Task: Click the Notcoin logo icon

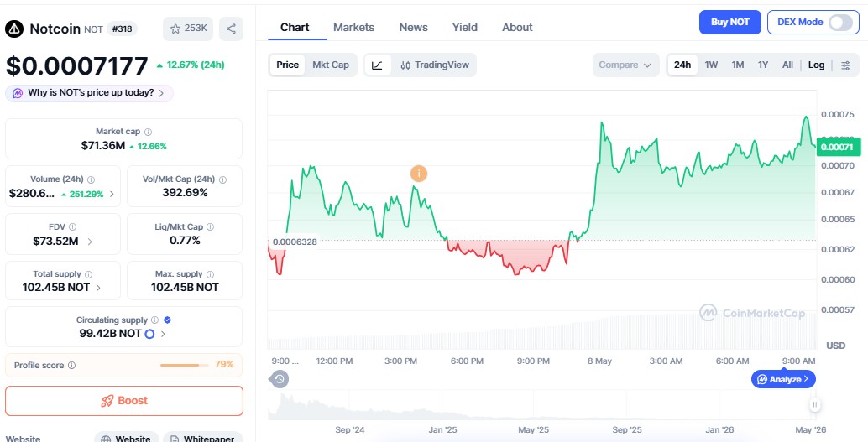Action: pos(14,29)
